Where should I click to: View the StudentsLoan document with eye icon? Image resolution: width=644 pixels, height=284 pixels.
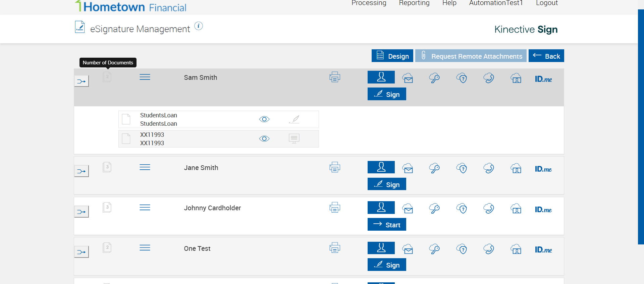click(264, 119)
